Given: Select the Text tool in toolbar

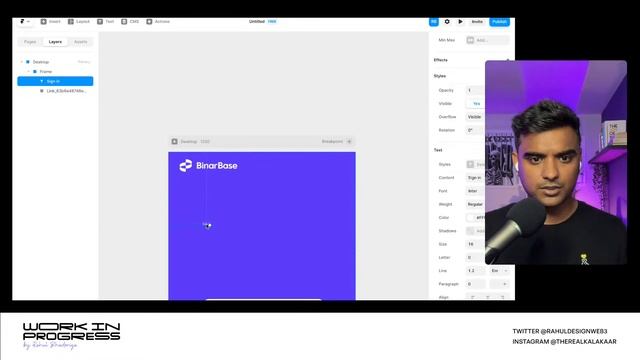Looking at the screenshot, I should pyautogui.click(x=105, y=21).
